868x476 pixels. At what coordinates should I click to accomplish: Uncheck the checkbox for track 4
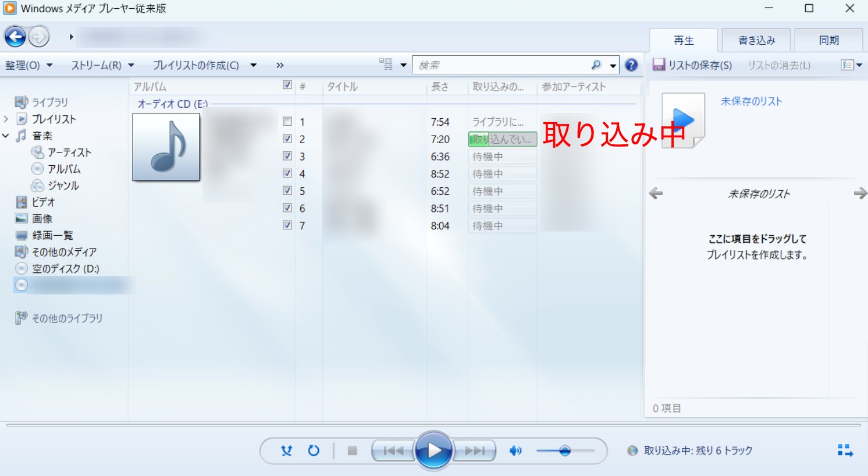tap(287, 173)
